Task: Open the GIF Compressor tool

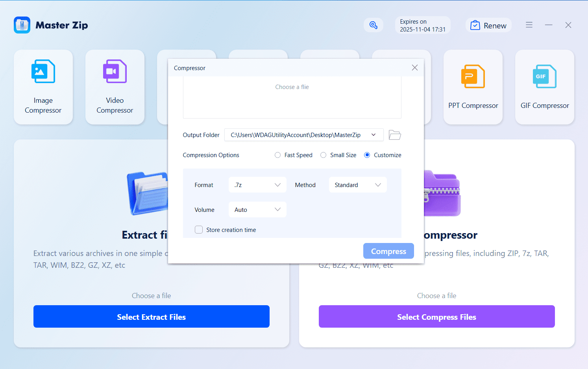Action: pyautogui.click(x=545, y=87)
